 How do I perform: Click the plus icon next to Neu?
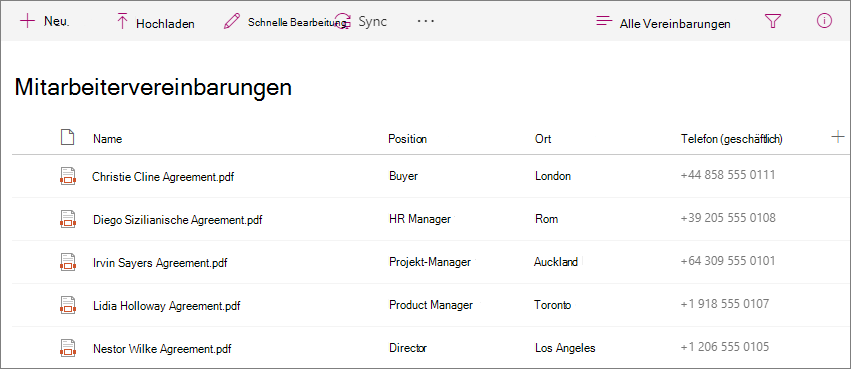click(x=27, y=21)
